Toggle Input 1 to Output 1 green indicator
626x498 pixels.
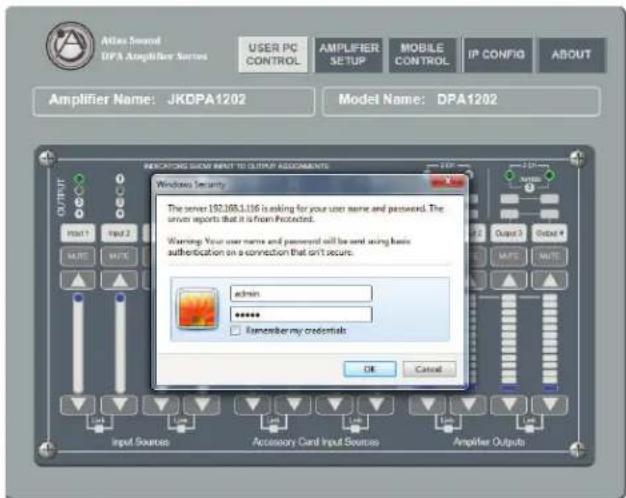click(x=79, y=178)
